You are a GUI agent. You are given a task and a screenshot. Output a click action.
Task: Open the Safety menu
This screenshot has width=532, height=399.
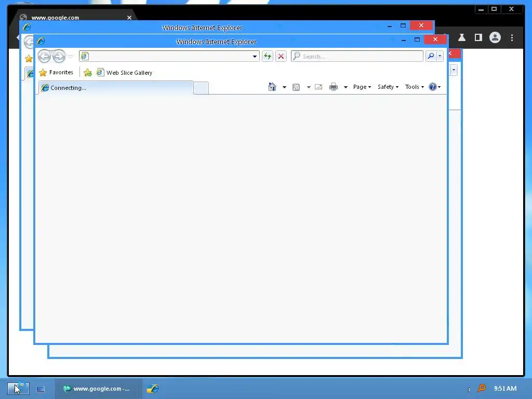(x=388, y=87)
